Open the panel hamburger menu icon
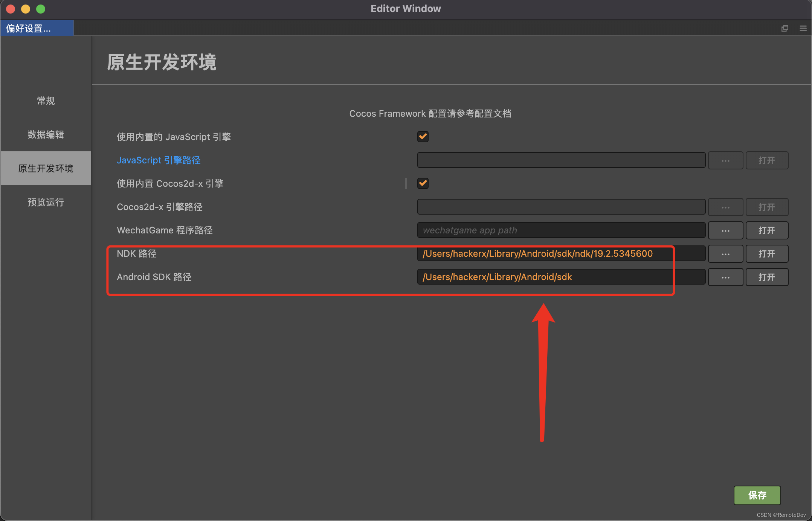 coord(803,28)
